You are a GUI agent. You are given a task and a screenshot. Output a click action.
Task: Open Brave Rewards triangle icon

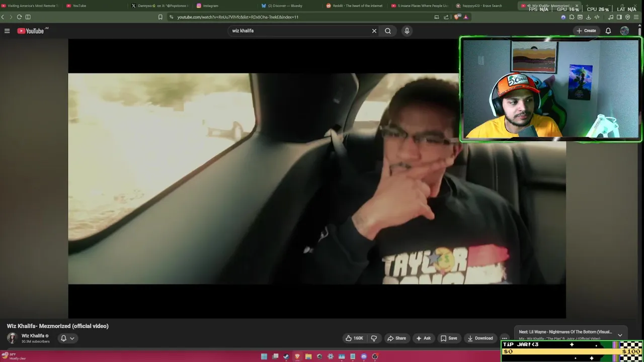pyautogui.click(x=465, y=17)
